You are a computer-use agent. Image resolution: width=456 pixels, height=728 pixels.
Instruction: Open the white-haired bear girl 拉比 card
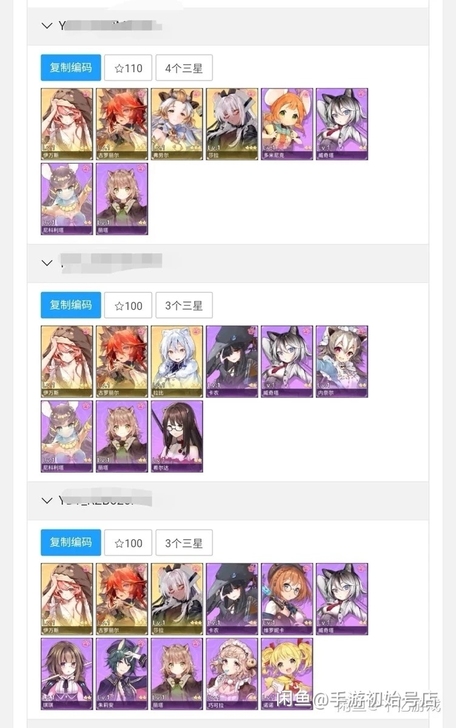tap(177, 361)
